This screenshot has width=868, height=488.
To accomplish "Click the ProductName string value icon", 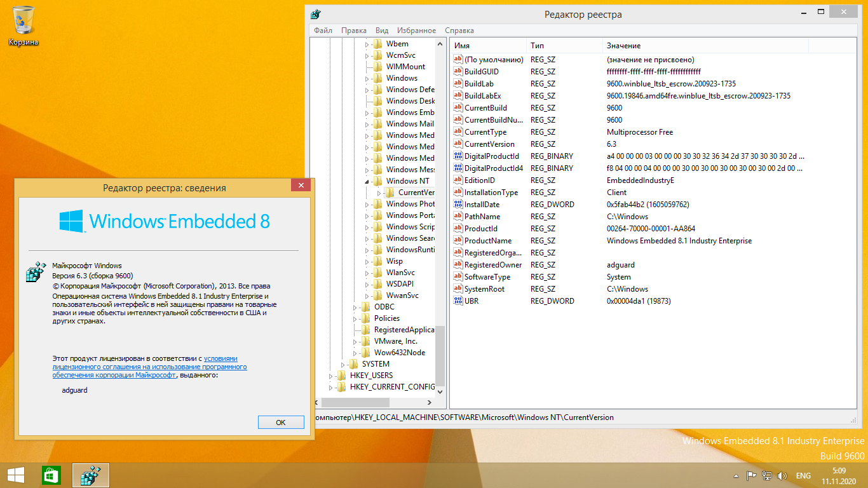I will click(458, 240).
